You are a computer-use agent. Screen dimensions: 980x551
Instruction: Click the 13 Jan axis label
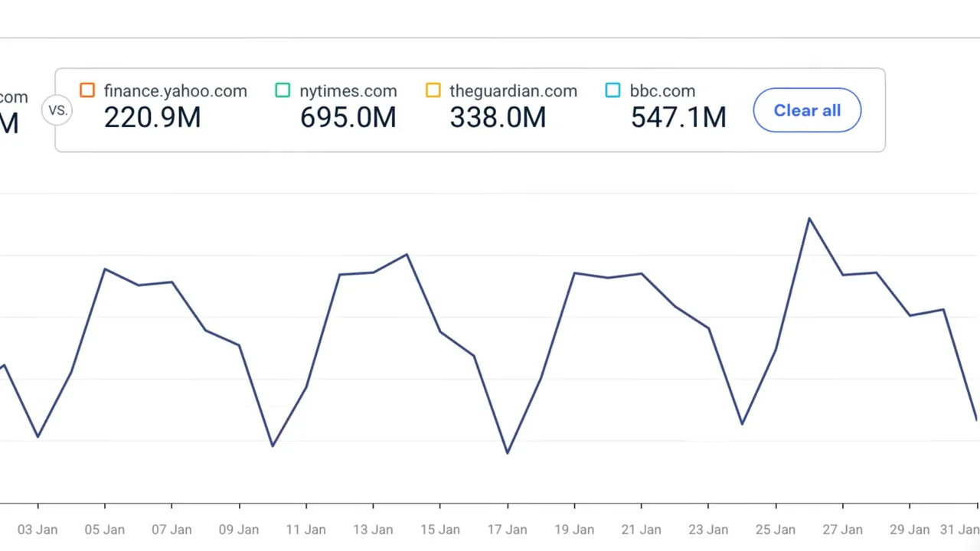[373, 530]
